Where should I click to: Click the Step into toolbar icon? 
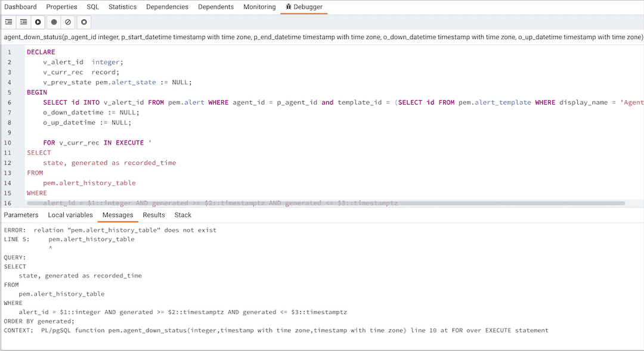(x=8, y=22)
